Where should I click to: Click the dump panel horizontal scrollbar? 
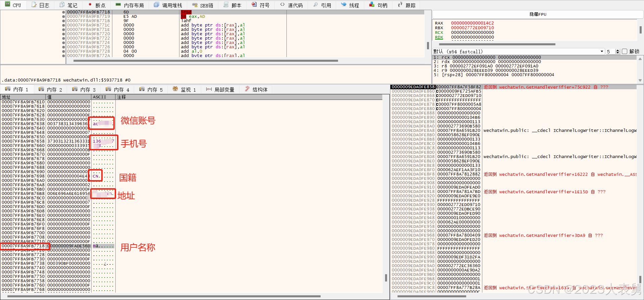coord(164,296)
